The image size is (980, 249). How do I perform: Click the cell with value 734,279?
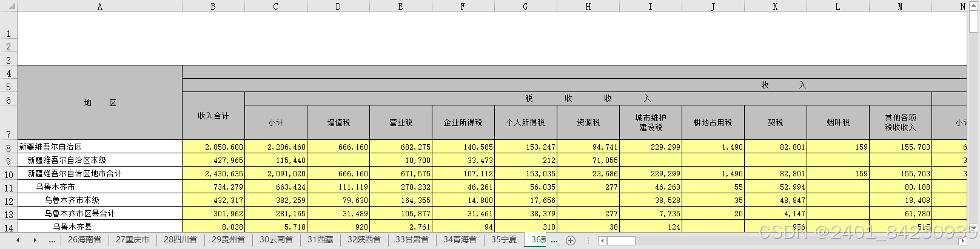(213, 187)
